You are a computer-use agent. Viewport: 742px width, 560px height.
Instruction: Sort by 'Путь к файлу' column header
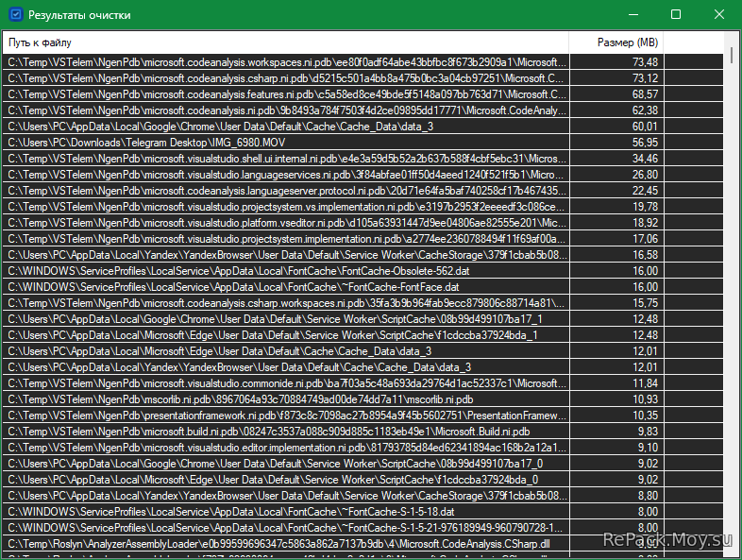click(x=283, y=42)
